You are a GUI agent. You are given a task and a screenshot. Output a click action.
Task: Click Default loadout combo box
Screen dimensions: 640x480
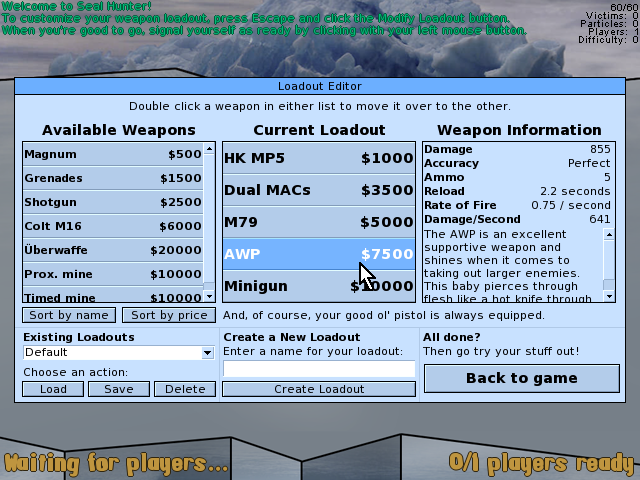coord(118,353)
